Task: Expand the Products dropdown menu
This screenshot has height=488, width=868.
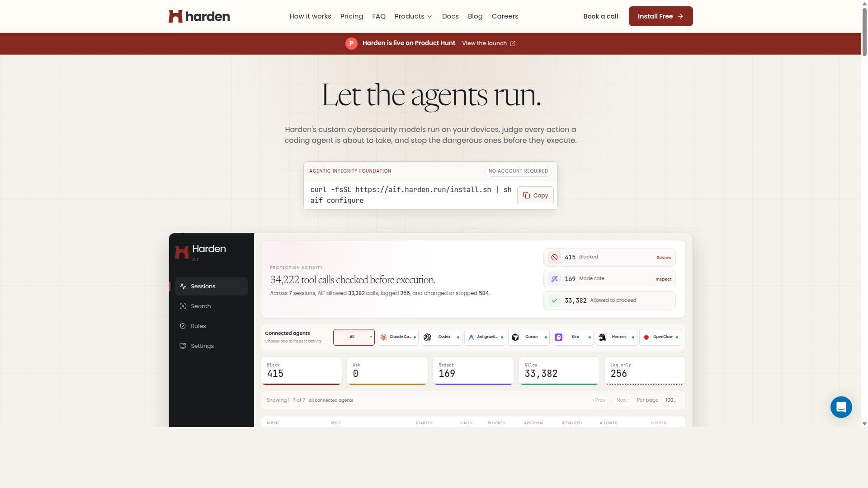Action: [413, 16]
